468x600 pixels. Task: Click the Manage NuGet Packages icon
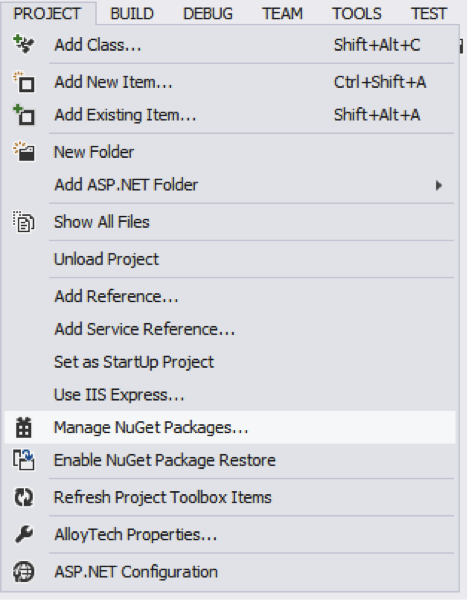pyautogui.click(x=24, y=427)
